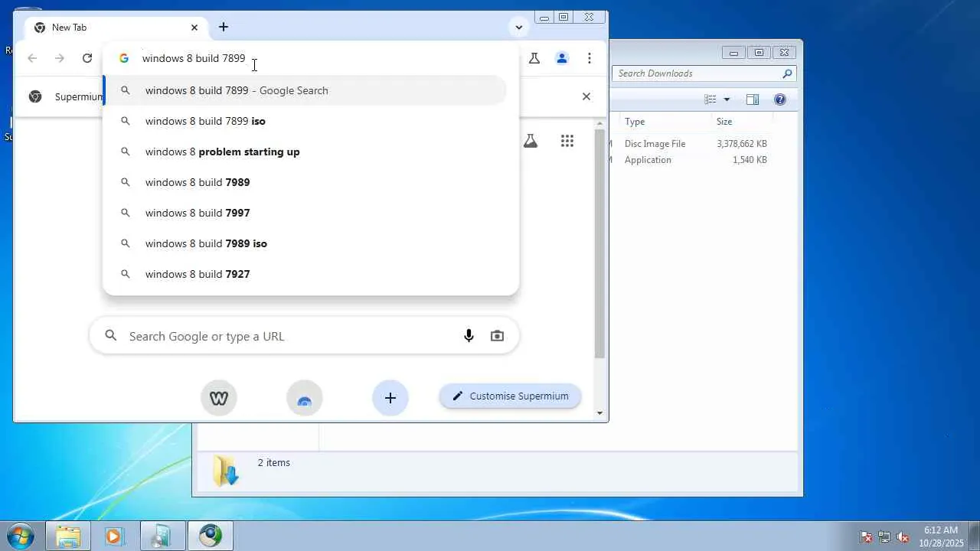
Task: Open Windows Explorer from the taskbar
Action: [x=68, y=536]
